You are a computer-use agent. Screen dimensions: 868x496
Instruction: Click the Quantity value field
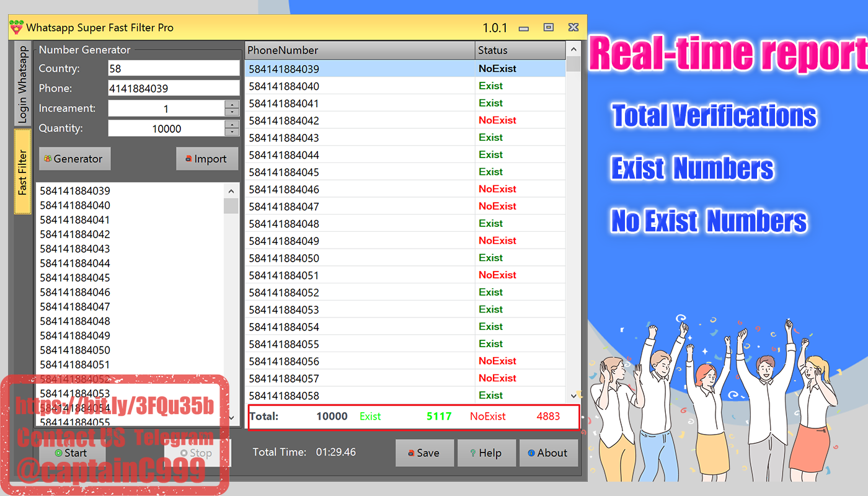pos(166,128)
